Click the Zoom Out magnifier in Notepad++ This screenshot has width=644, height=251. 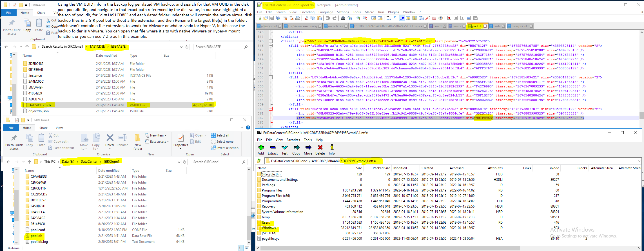click(x=365, y=18)
